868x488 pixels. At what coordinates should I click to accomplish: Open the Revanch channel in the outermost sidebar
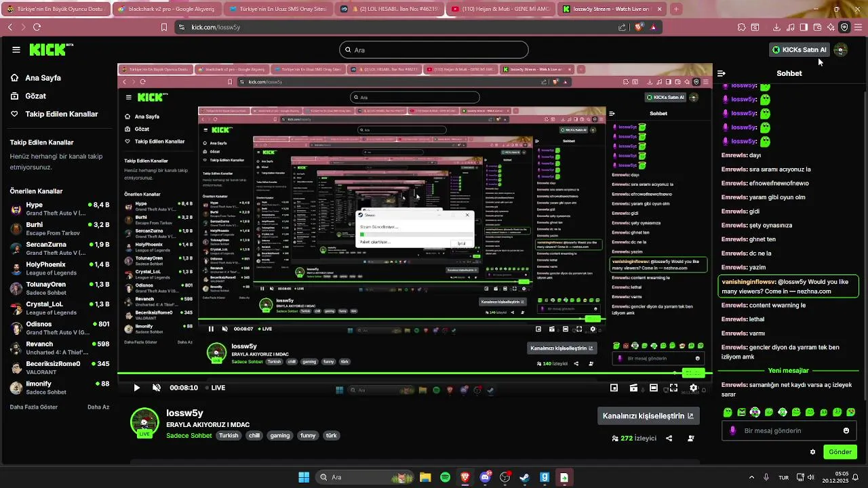point(60,348)
